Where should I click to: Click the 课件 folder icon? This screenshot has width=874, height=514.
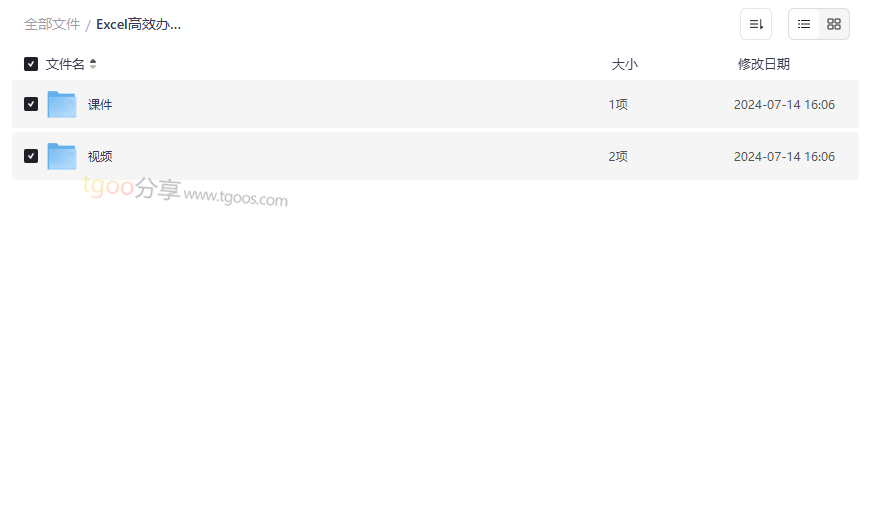click(x=62, y=104)
